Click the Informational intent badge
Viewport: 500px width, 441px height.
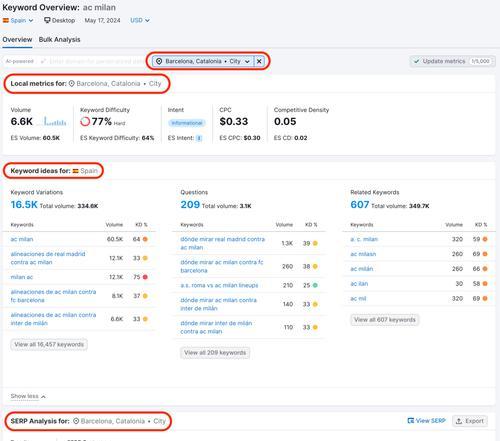[187, 123]
